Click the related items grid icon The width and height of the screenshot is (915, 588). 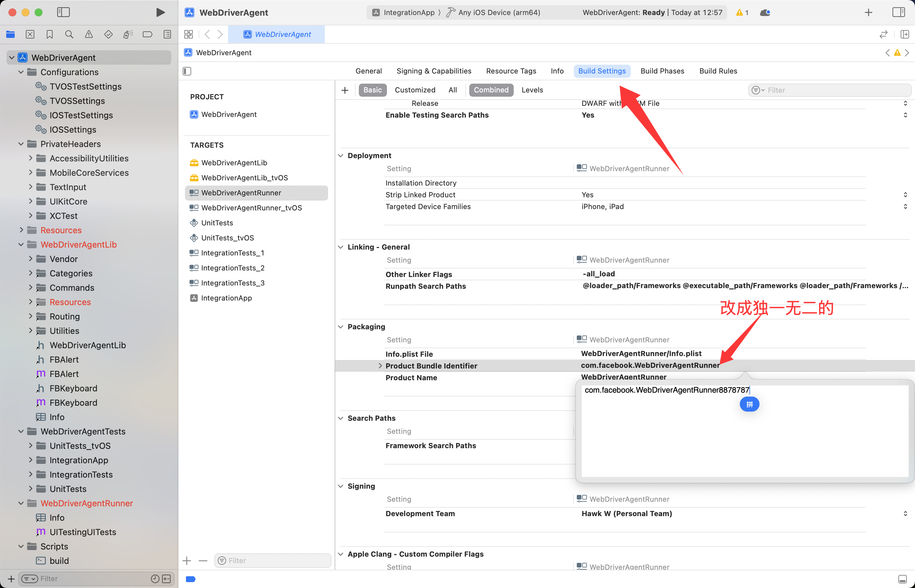[189, 34]
